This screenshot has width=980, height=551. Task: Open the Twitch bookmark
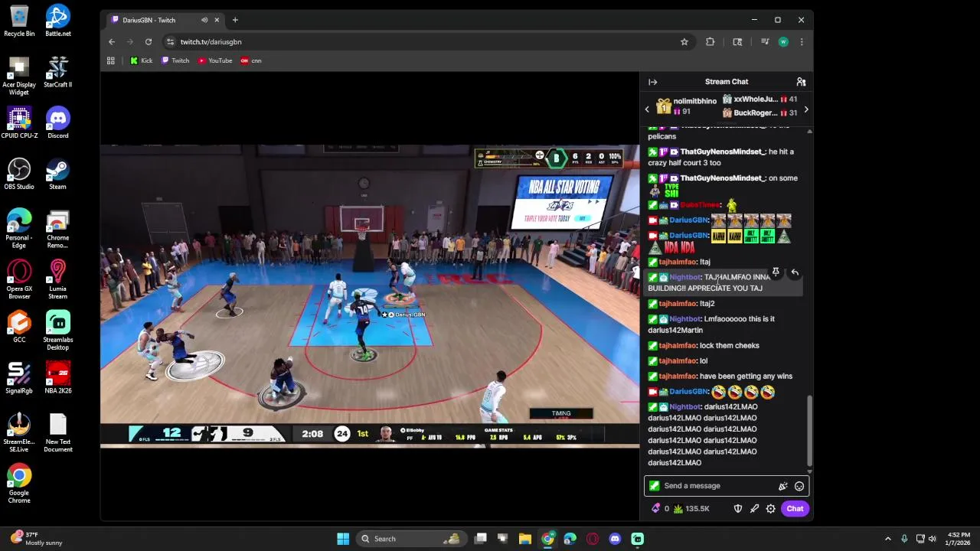[175, 60]
